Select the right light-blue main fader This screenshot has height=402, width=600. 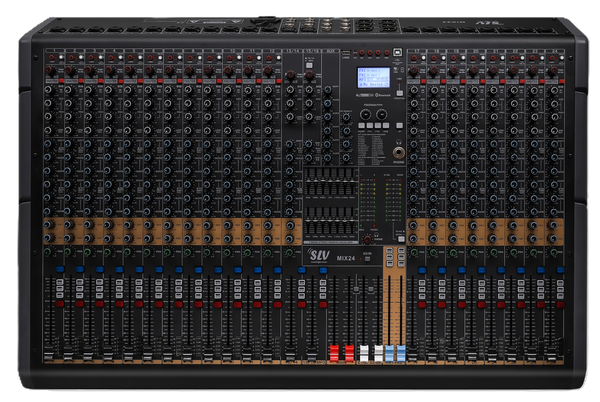click(401, 353)
